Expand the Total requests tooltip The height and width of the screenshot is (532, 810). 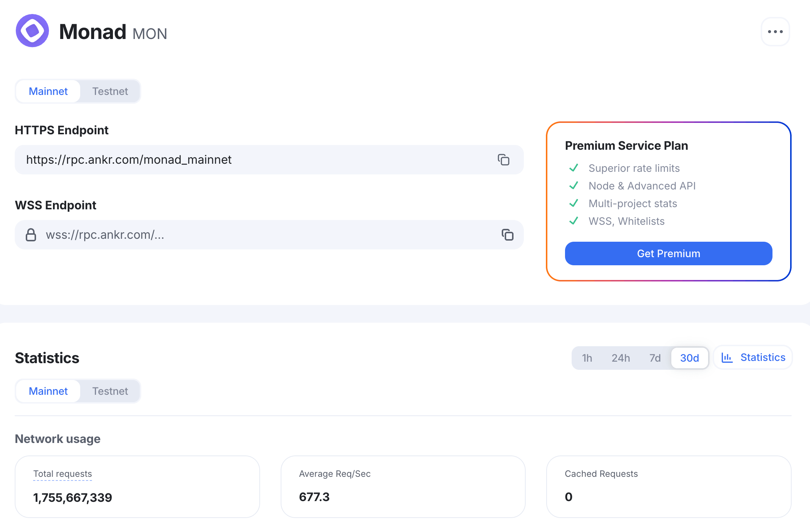point(62,474)
